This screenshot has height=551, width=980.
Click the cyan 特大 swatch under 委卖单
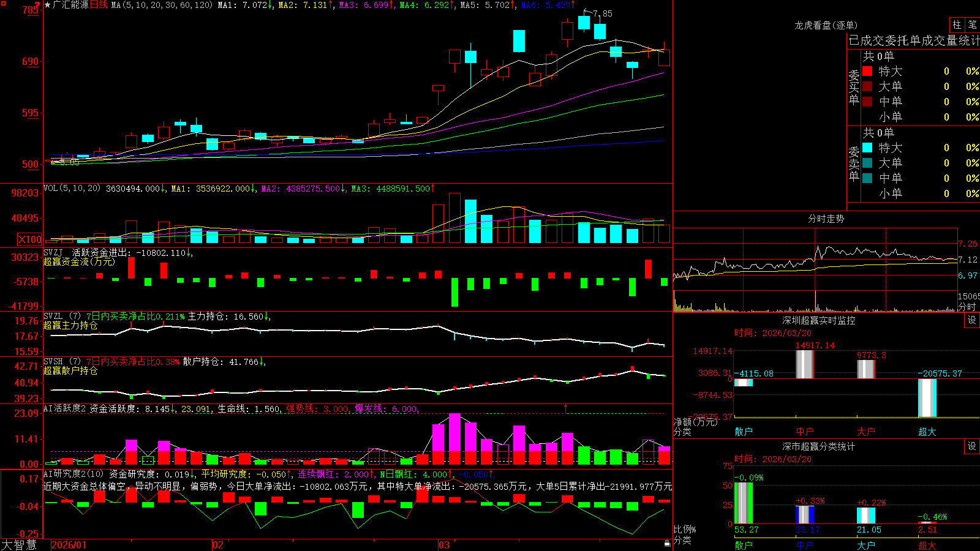click(x=867, y=148)
